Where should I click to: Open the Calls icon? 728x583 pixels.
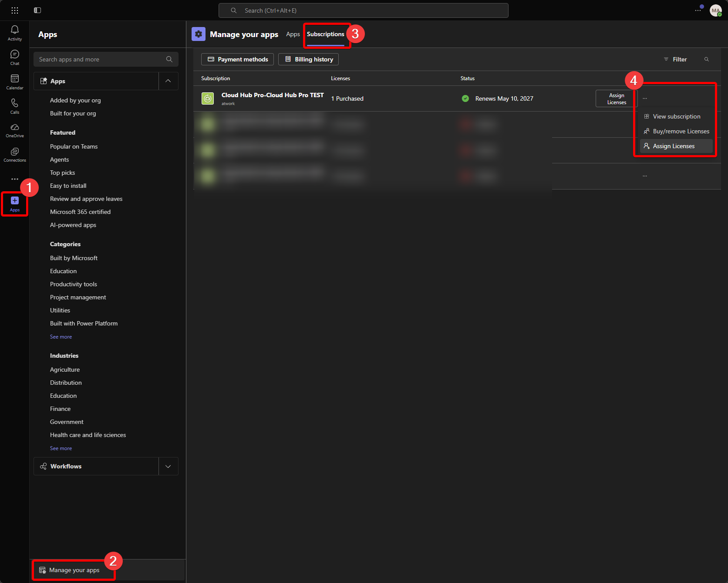click(15, 106)
